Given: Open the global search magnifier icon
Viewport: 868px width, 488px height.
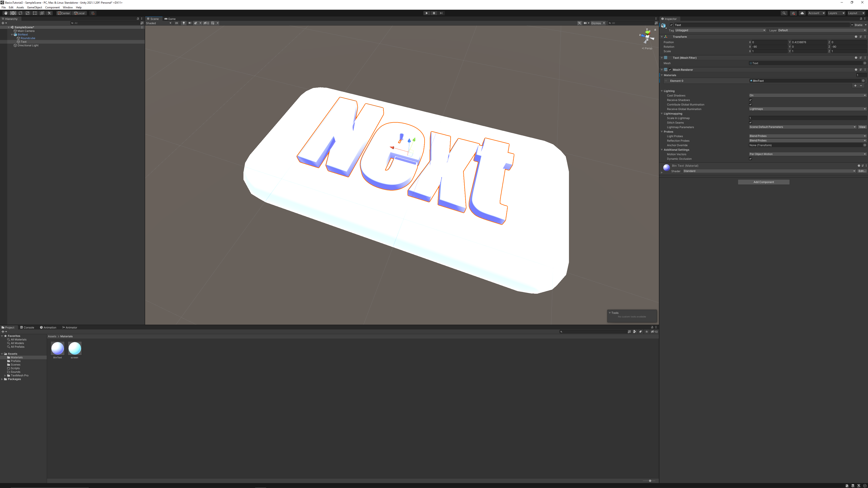Looking at the screenshot, I should (x=784, y=13).
